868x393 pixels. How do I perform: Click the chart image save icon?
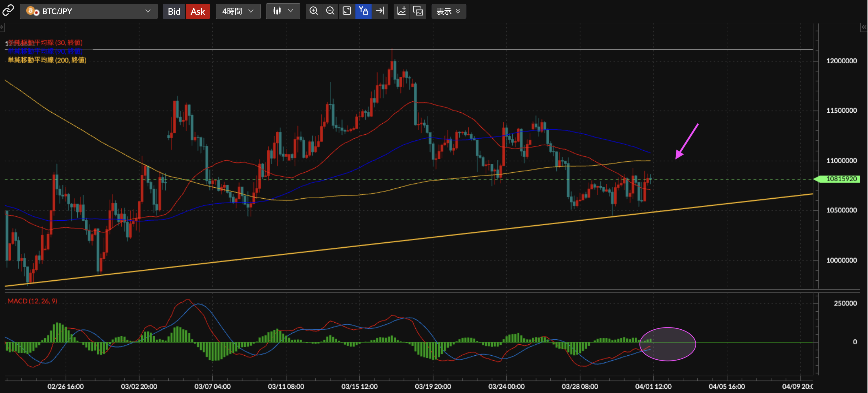tap(418, 11)
